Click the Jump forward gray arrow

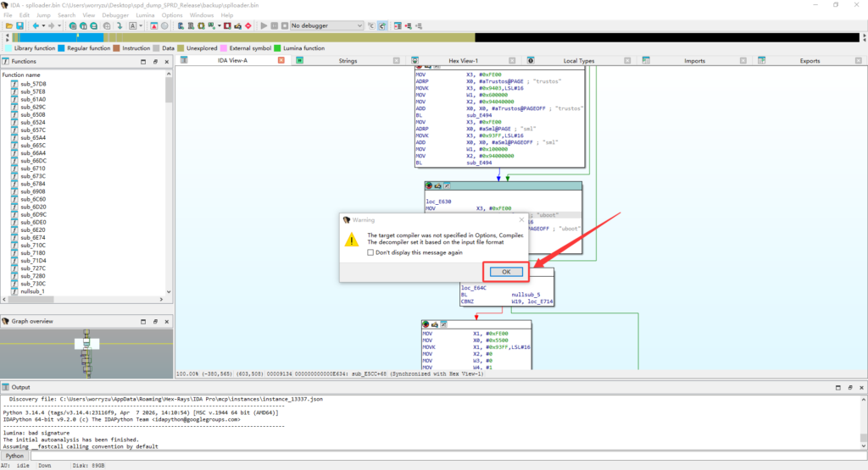click(52, 26)
